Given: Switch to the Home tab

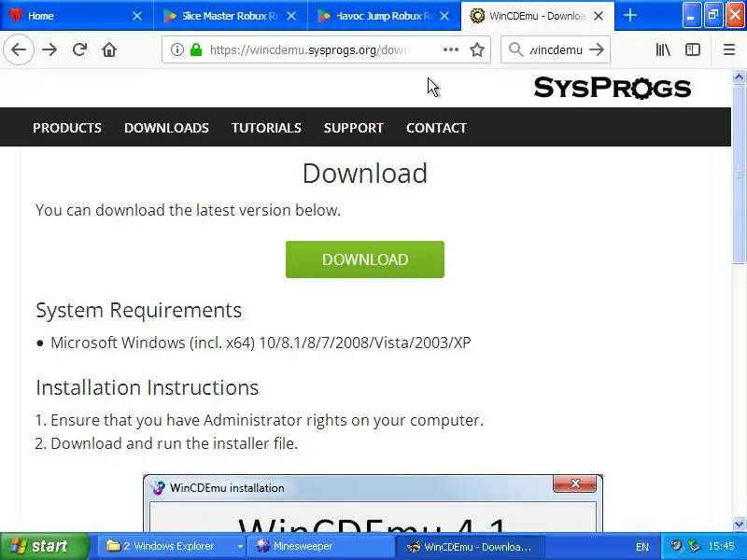Looking at the screenshot, I should (77, 16).
